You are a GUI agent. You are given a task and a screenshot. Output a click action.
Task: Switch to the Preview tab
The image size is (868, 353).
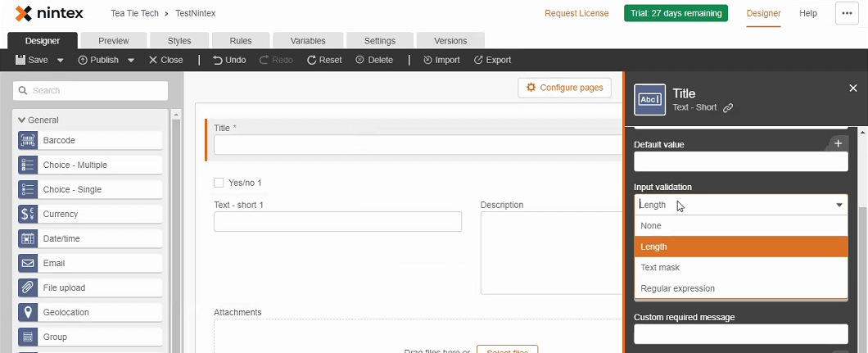tap(114, 40)
